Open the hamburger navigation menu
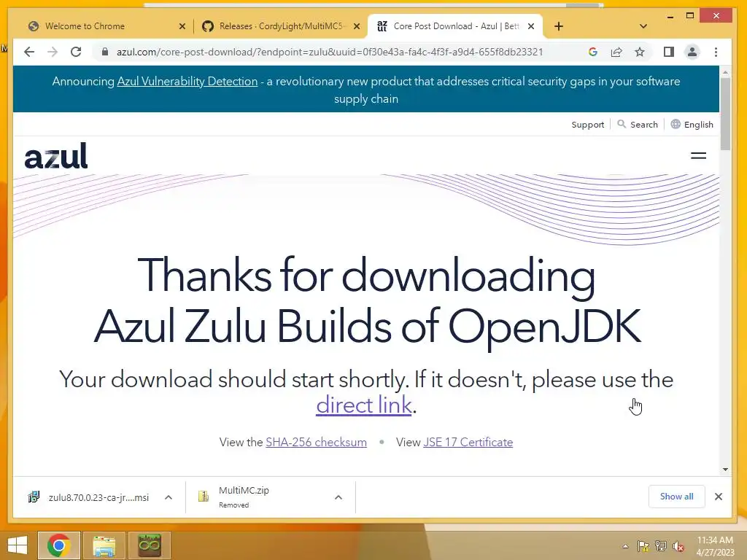Viewport: 747px width, 560px height. tap(698, 156)
